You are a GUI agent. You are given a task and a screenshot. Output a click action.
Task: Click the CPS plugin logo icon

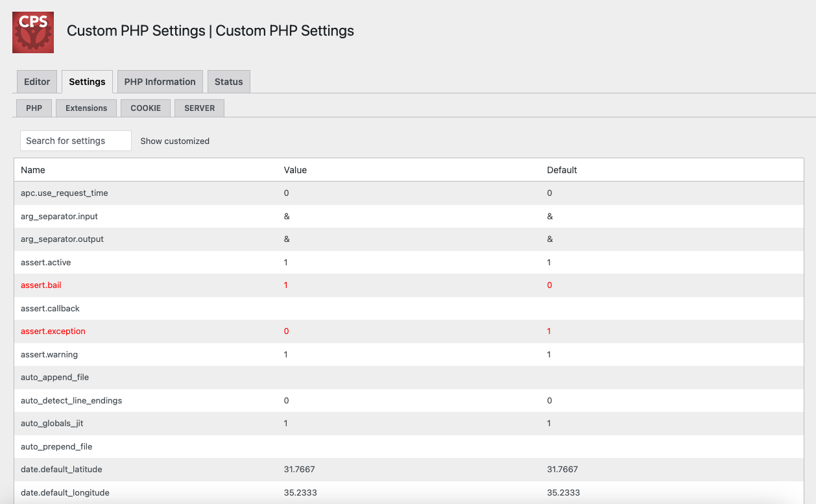pyautogui.click(x=32, y=32)
